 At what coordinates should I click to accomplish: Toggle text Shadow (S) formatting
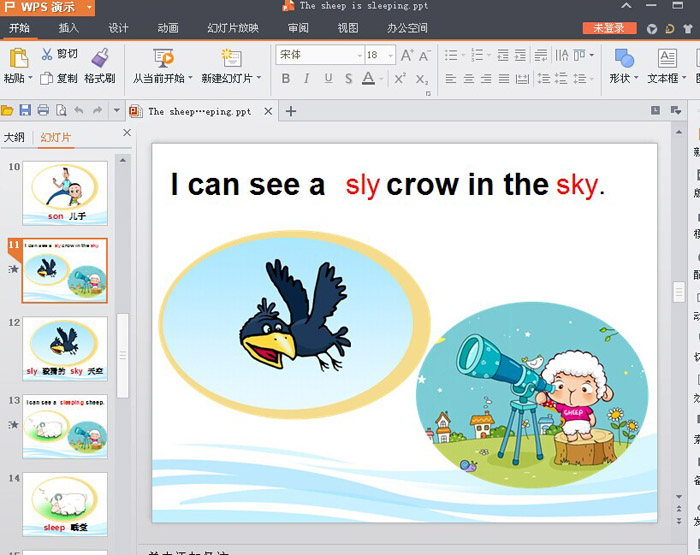(x=348, y=79)
